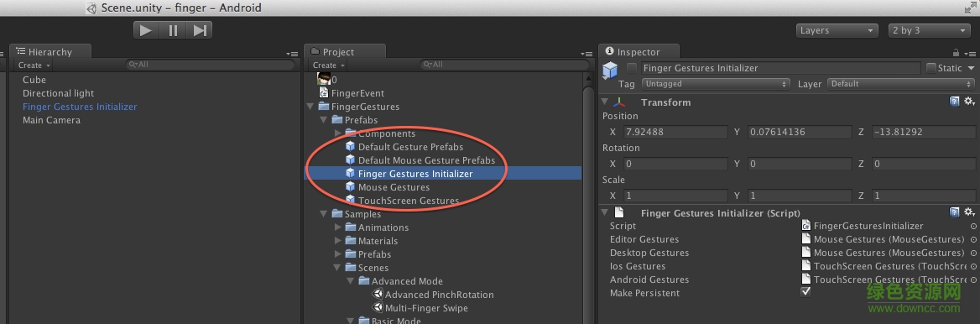The width and height of the screenshot is (980, 324).
Task: Open the 2 by 3 layout dropdown
Action: coord(929,30)
